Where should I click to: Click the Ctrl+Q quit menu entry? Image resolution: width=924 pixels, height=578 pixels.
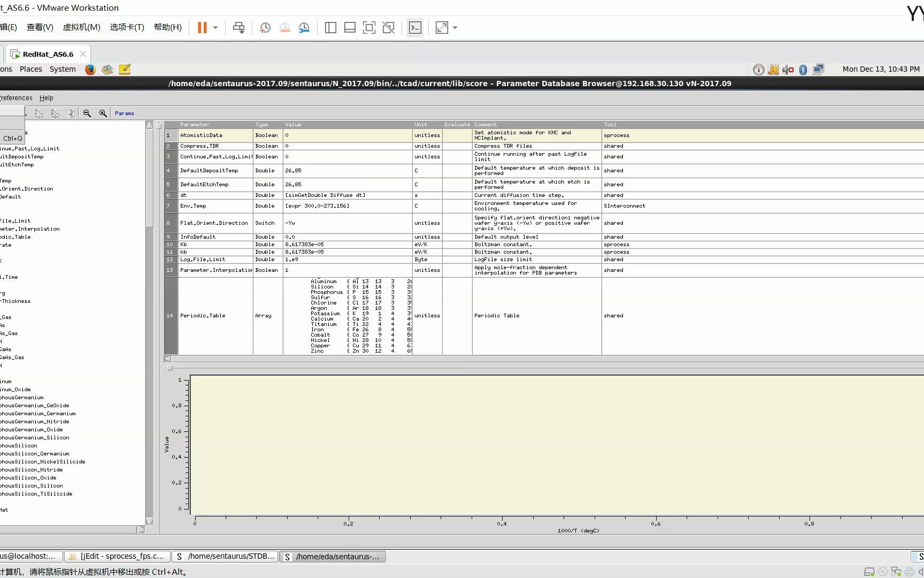pyautogui.click(x=12, y=138)
